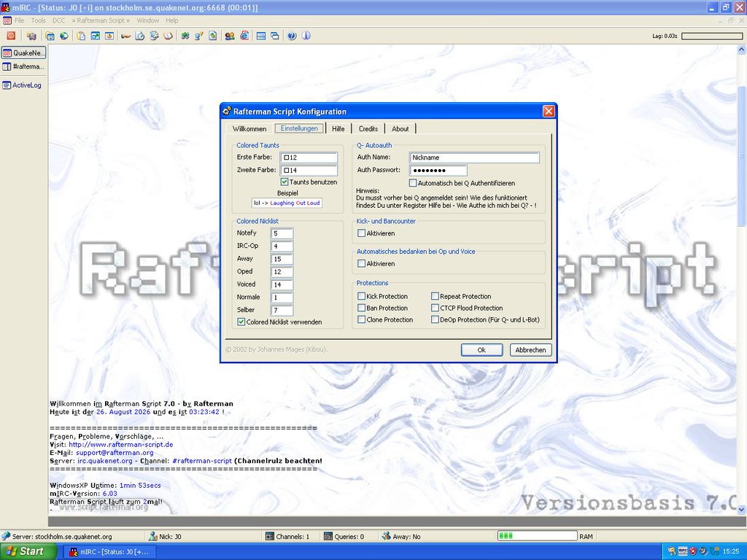747x560 pixels.
Task: Click the globe toolbar icon
Action: (x=64, y=36)
